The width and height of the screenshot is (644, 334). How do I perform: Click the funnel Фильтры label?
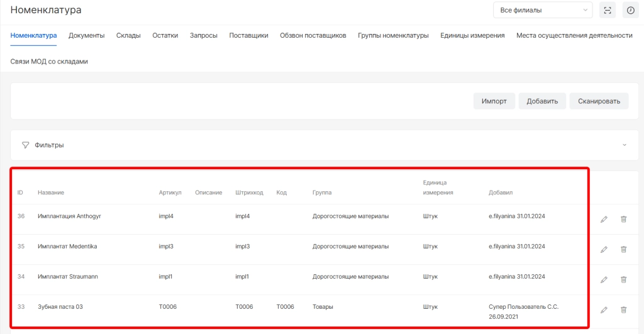tap(43, 145)
